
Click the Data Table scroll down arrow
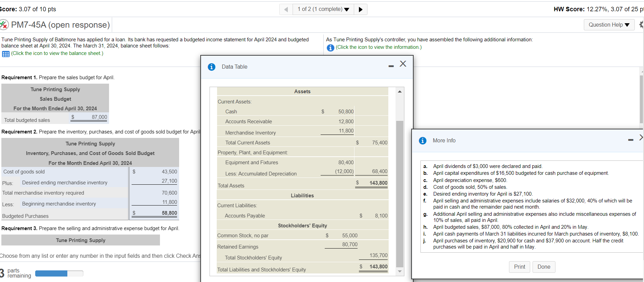click(400, 271)
